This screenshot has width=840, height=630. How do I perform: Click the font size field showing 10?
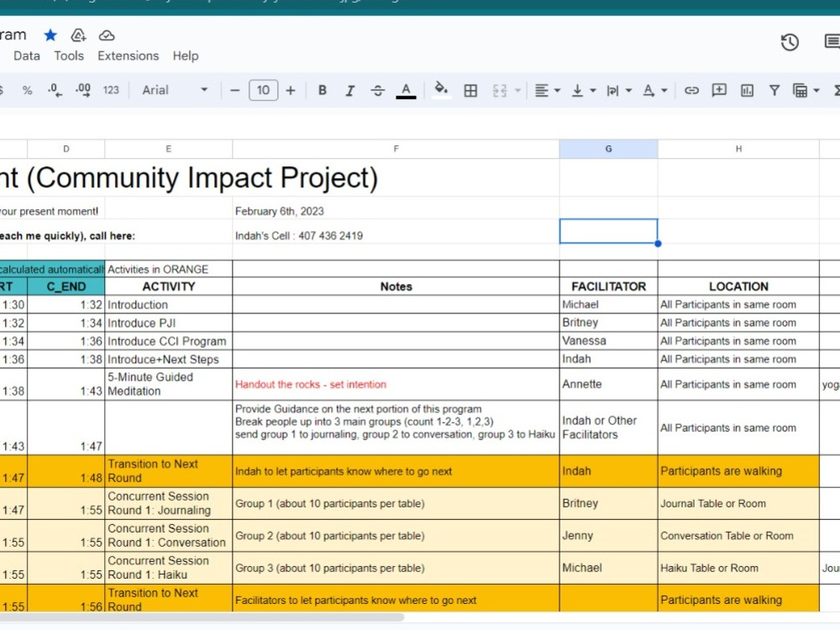tap(263, 90)
